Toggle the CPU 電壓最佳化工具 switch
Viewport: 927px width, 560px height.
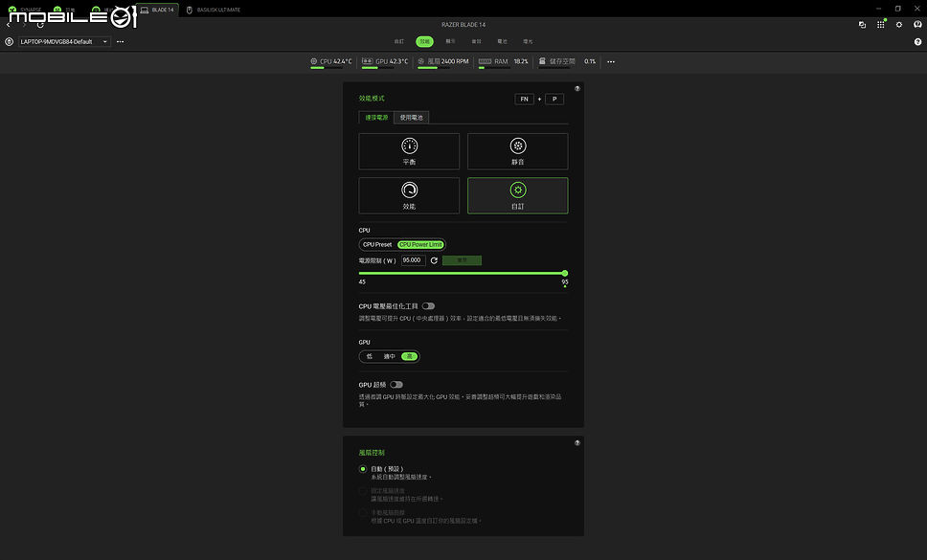coord(429,306)
